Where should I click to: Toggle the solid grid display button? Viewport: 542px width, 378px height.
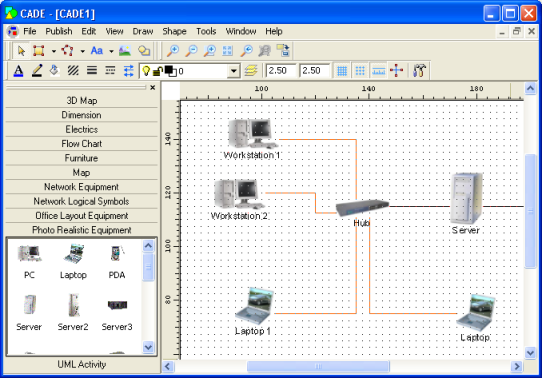[342, 71]
